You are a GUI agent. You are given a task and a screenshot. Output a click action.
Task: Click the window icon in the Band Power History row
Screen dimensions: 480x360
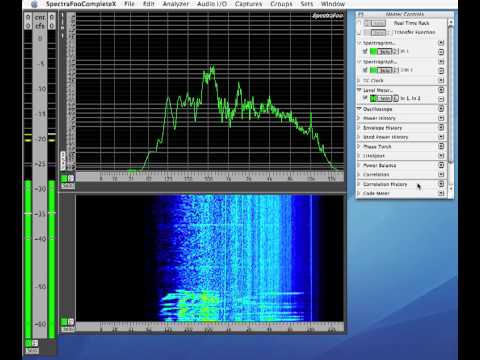[441, 137]
